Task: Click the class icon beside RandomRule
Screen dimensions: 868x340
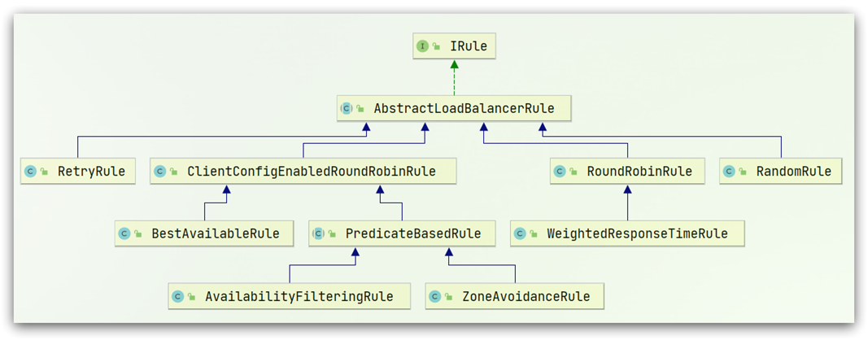Action: tap(729, 172)
